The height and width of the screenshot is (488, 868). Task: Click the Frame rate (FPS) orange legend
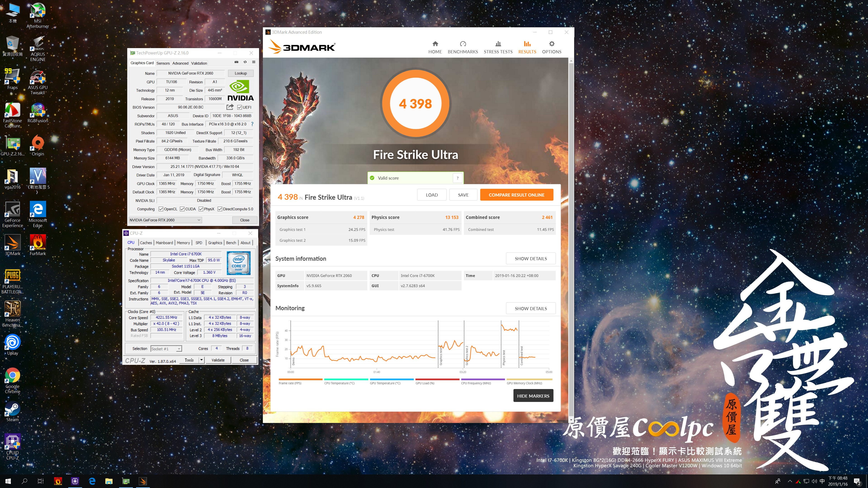click(x=300, y=381)
